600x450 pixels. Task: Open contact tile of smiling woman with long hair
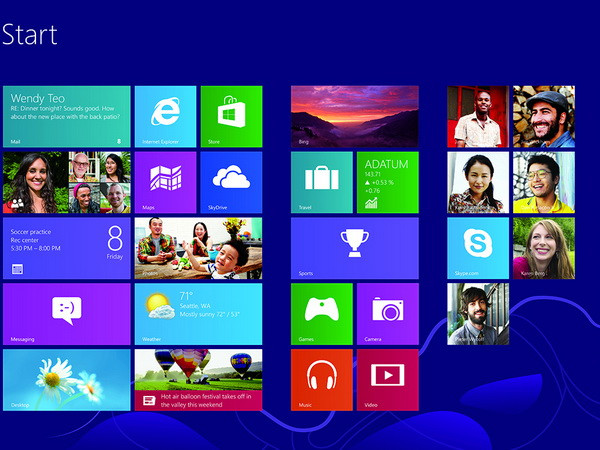click(544, 248)
